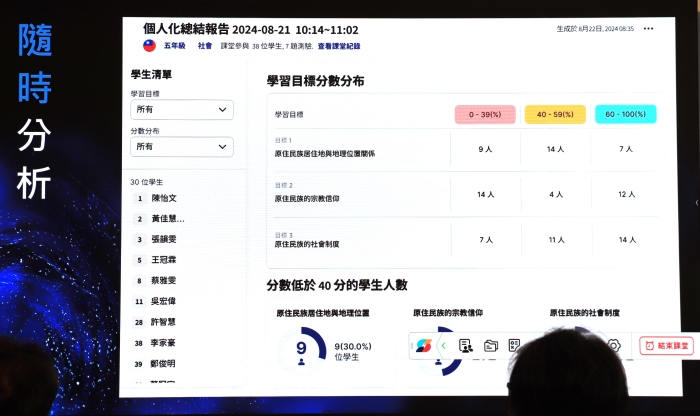
Task: Click the 學生清單 heading
Action: tap(151, 75)
